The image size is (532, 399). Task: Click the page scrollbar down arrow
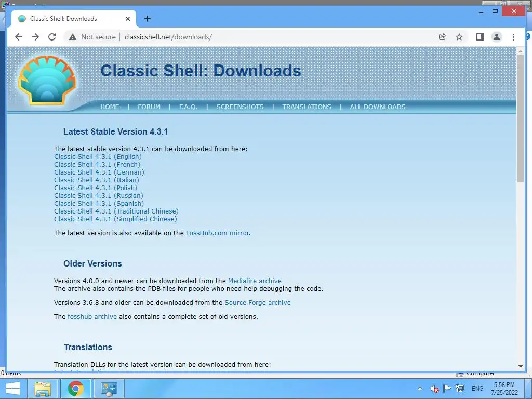pyautogui.click(x=521, y=366)
